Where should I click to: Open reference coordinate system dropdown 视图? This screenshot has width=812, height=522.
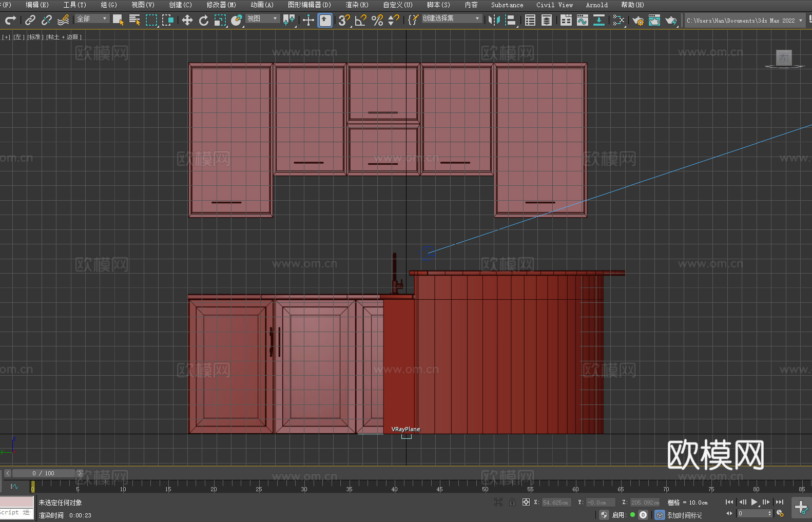(262, 18)
